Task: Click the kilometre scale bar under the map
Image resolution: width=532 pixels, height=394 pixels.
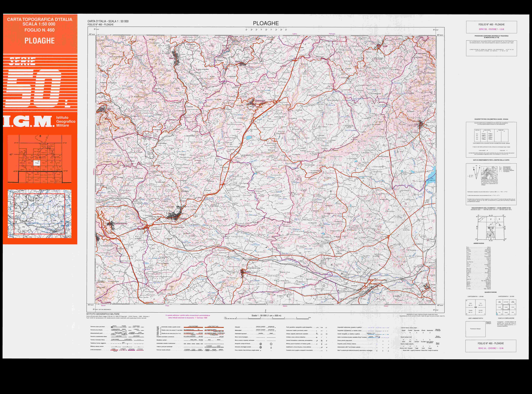Action: pyautogui.click(x=267, y=318)
